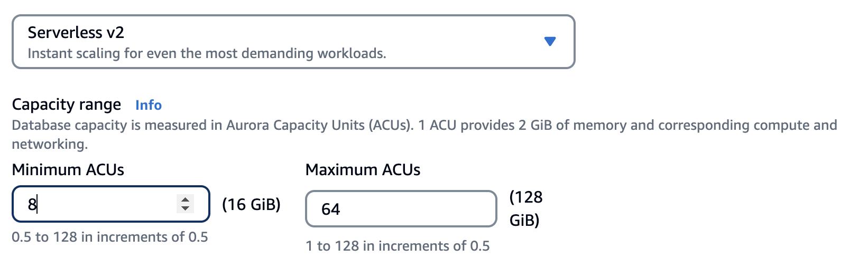Image resolution: width=868 pixels, height=267 pixels.
Task: Click the "1 to 128" increments hint
Action: 398,246
